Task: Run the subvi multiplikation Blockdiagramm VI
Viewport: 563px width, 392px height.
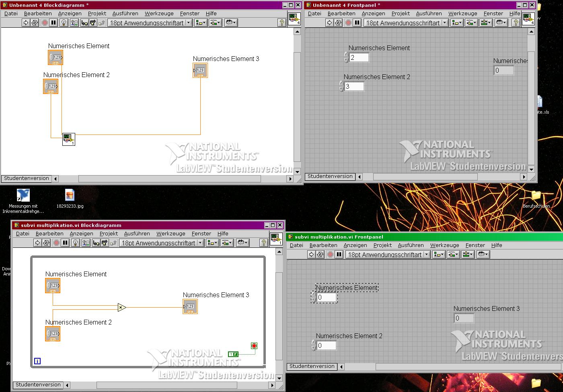Action: [37, 243]
